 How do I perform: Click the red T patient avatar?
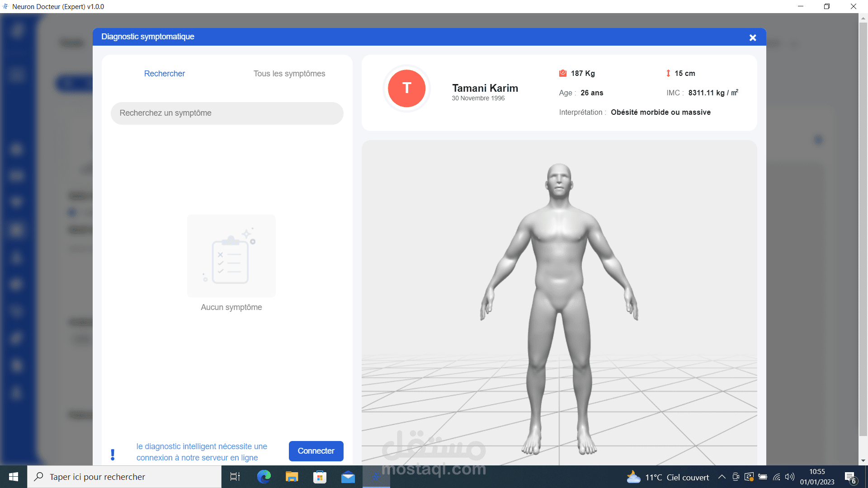point(406,88)
